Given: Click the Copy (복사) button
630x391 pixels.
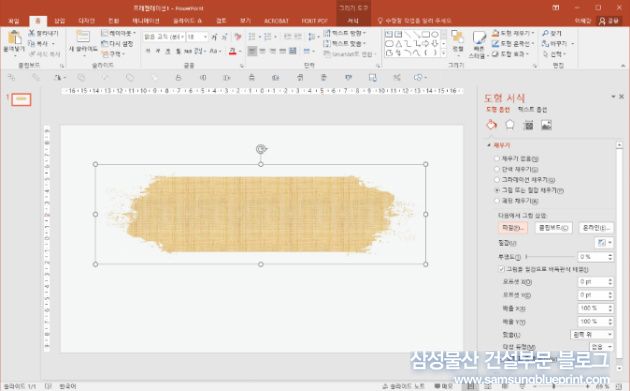Looking at the screenshot, I should 41,43.
